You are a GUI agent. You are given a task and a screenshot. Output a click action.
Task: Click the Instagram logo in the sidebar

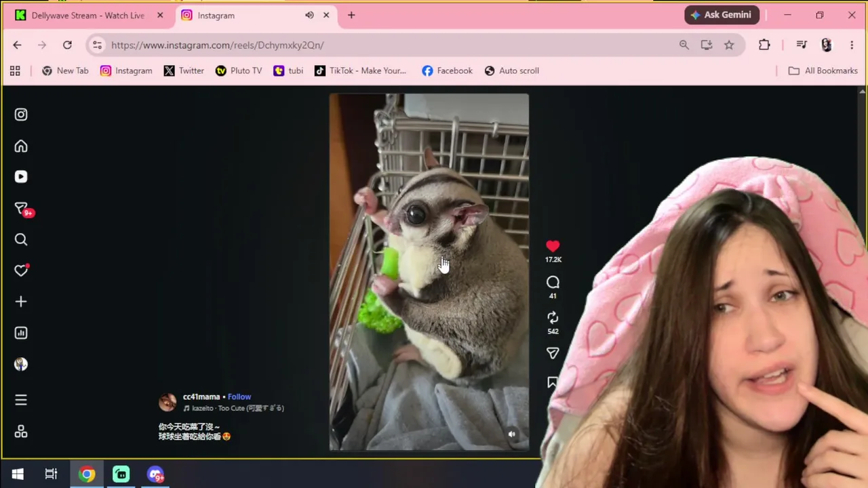21,115
